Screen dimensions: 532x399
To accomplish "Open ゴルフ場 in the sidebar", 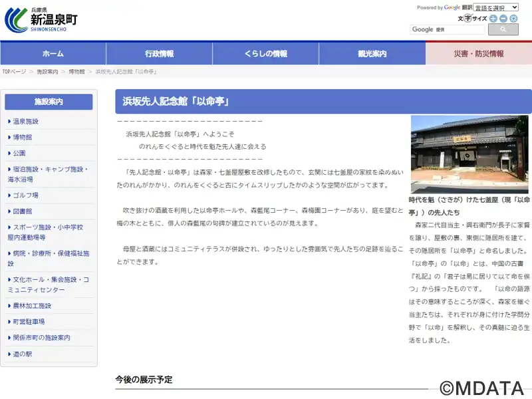I will 25,196.
